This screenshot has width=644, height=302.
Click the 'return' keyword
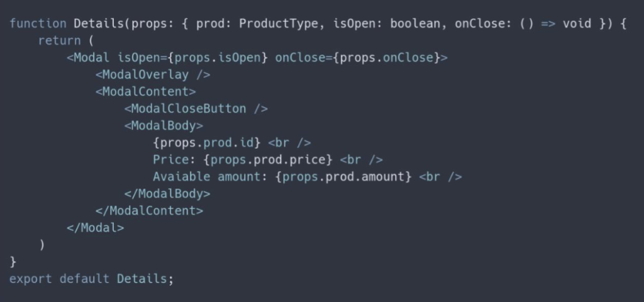coord(59,41)
